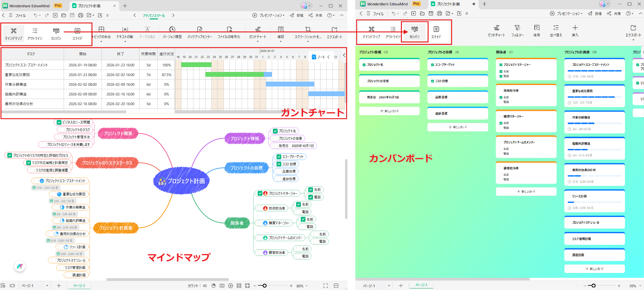The width and height of the screenshot is (644, 290).
Task: Toggle the ビジネスのニーズ/問題 checkbox in the mind map
Action: (59, 122)
